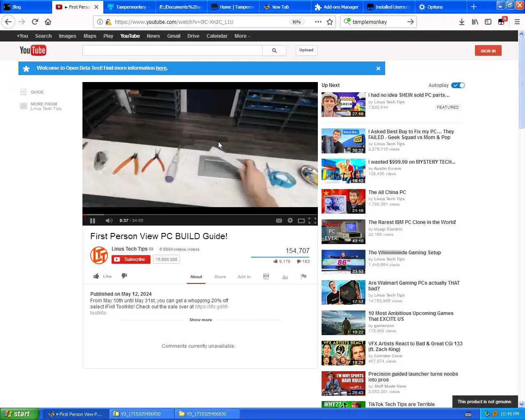The image size is (525, 420).
Task: Close the First Person YouTube tab
Action: point(96,7)
